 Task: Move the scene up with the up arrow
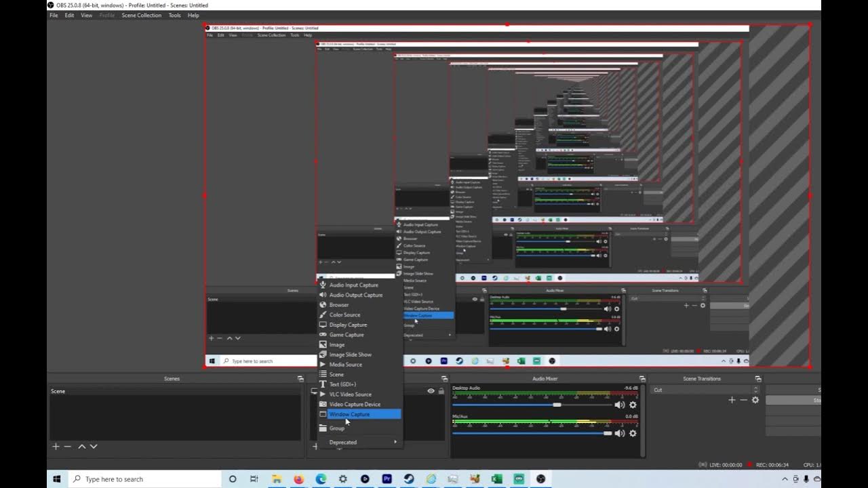[82, 447]
